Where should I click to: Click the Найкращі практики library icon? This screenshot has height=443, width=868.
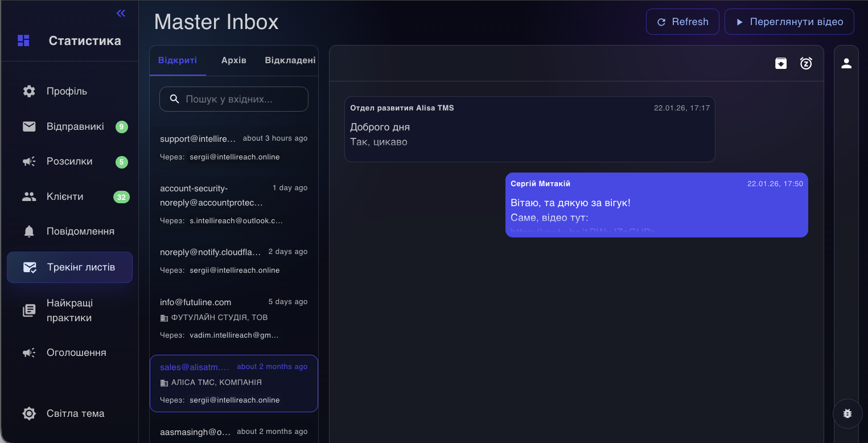pyautogui.click(x=29, y=310)
